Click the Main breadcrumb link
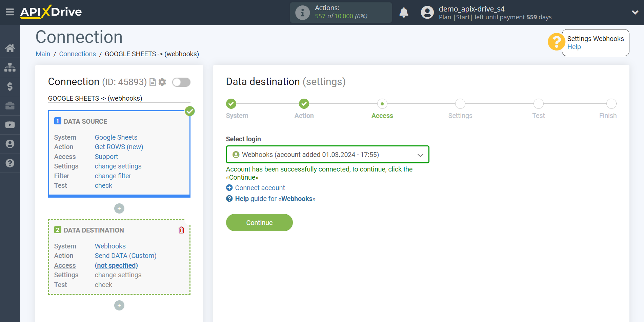Screen dimensions: 644x322 43,54
